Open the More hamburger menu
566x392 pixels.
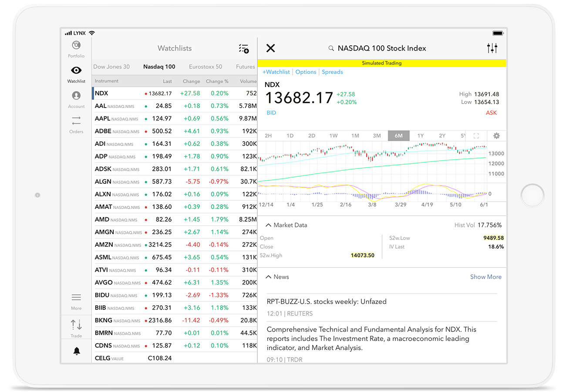click(x=76, y=297)
